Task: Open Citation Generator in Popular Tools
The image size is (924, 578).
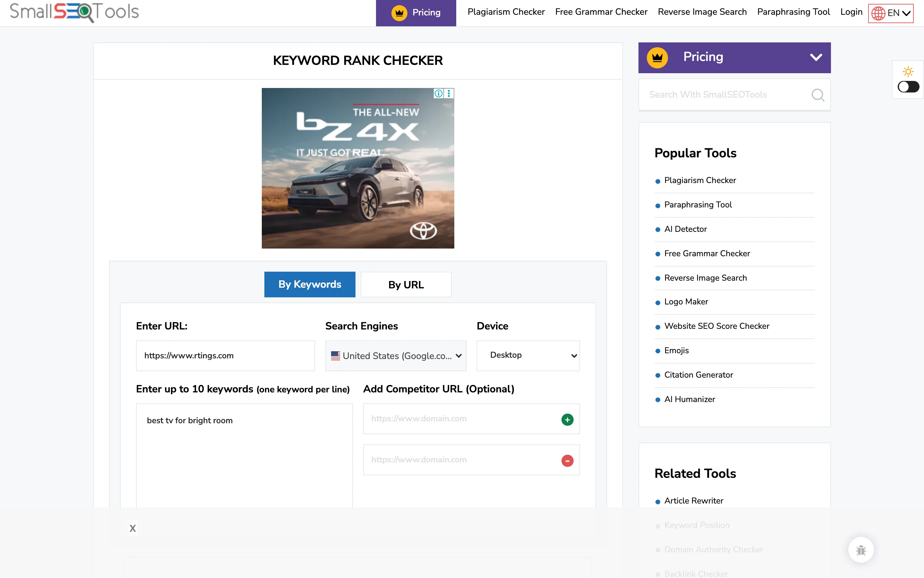Action: (699, 375)
